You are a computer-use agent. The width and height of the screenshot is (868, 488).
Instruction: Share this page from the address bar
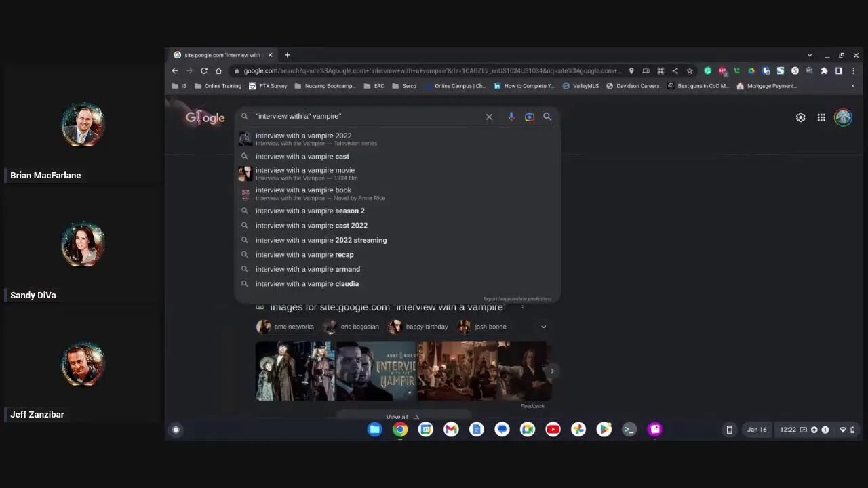tap(675, 70)
